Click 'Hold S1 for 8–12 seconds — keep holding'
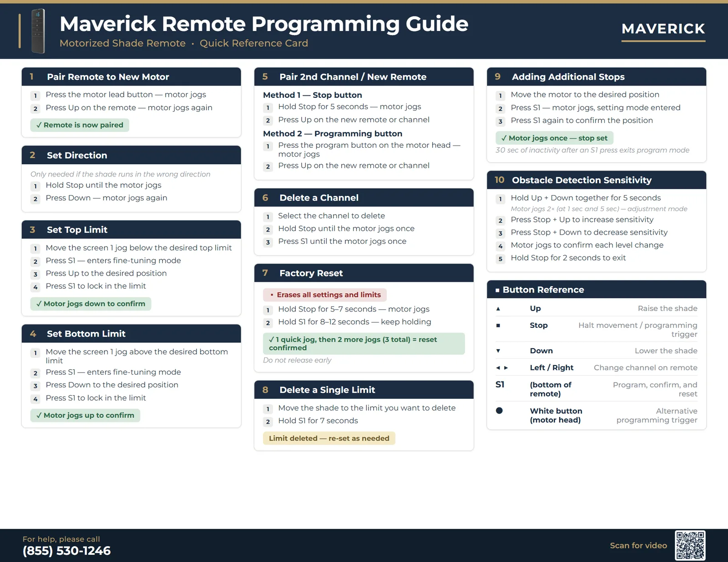This screenshot has width=728, height=562. point(354,322)
